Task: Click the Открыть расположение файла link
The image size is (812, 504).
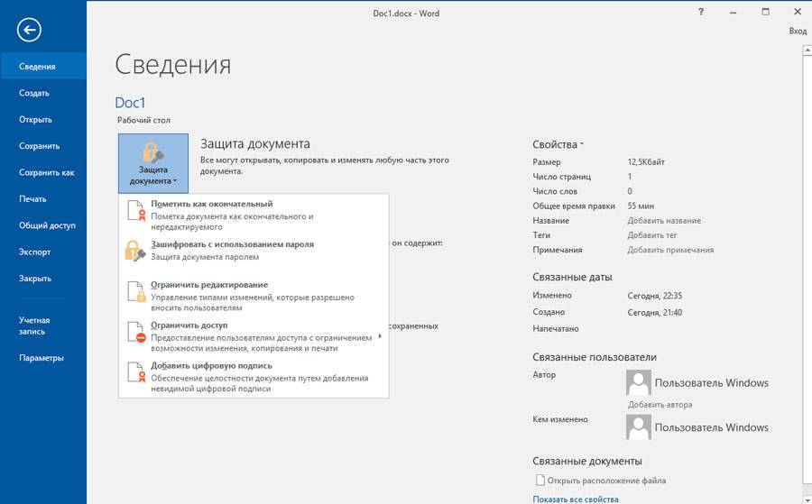Action: click(606, 481)
